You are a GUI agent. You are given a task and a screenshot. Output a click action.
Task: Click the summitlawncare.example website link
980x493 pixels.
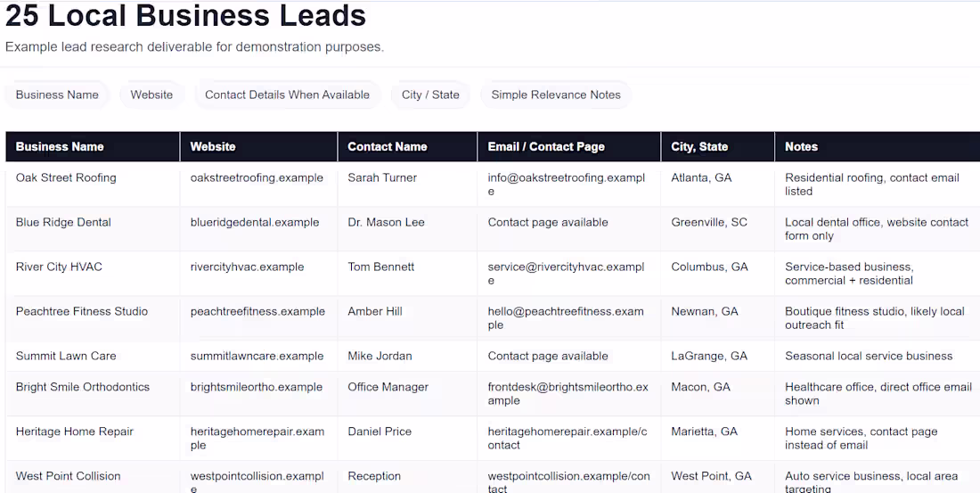[257, 356]
